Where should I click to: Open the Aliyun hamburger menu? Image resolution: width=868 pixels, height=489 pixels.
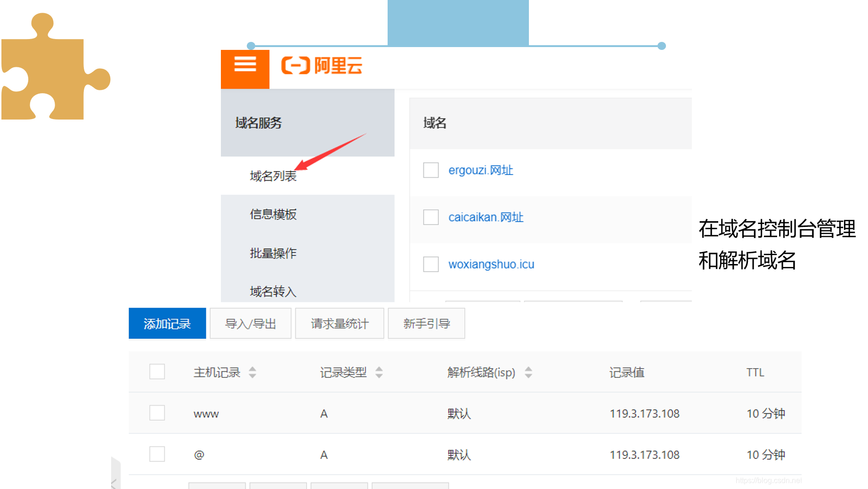coord(245,69)
